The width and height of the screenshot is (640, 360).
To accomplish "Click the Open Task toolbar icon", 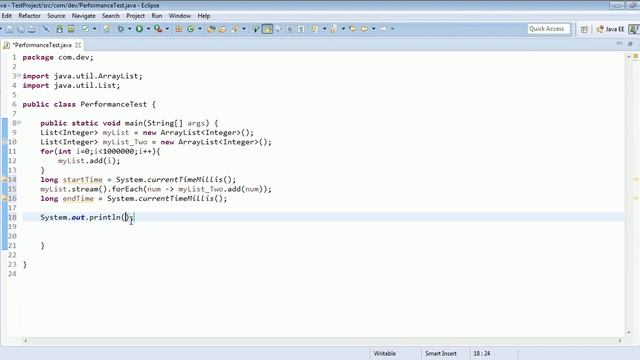I will click(x=222, y=29).
